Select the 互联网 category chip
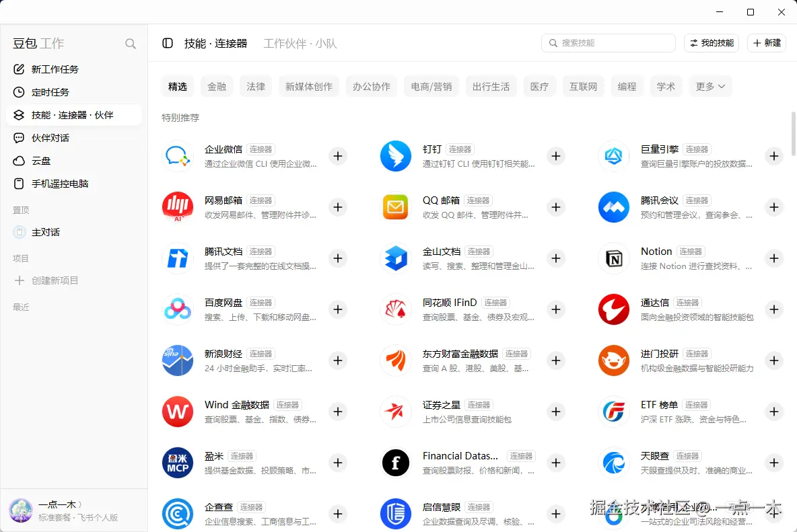 [583, 86]
